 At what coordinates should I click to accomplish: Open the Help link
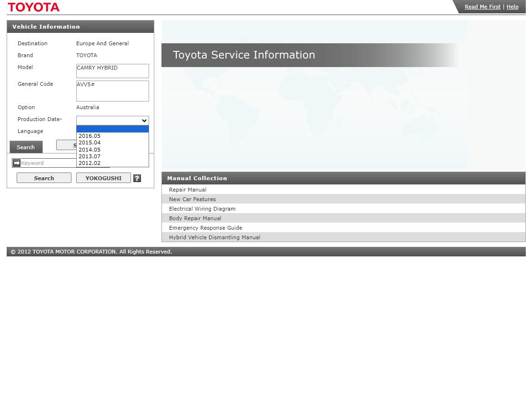[512, 7]
